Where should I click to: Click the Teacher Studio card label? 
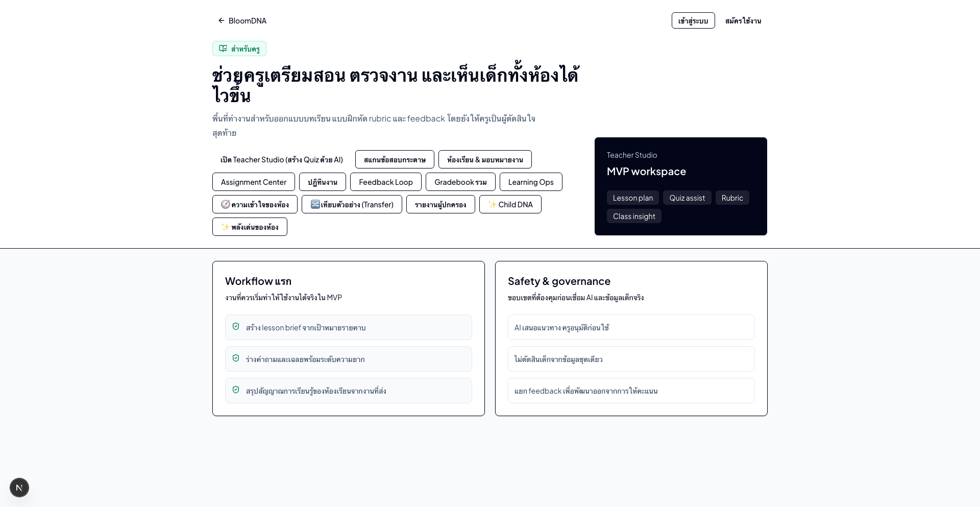[x=632, y=155]
